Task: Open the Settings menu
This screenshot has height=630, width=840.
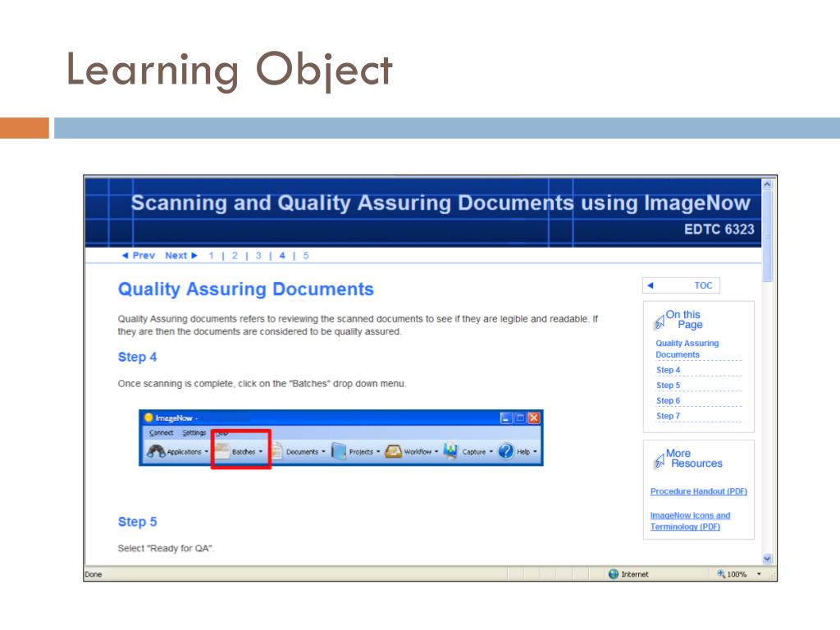Action: point(194,432)
